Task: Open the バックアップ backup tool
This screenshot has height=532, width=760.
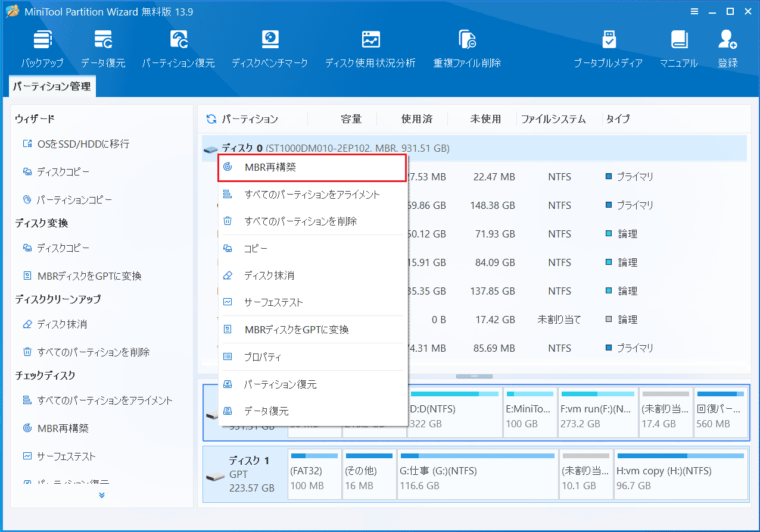Action: point(42,49)
